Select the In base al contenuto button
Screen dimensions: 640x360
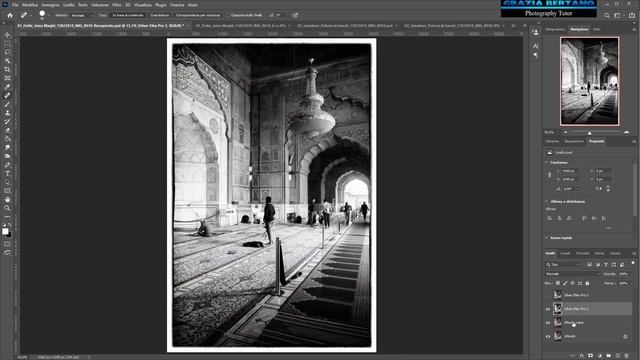pyautogui.click(x=128, y=15)
